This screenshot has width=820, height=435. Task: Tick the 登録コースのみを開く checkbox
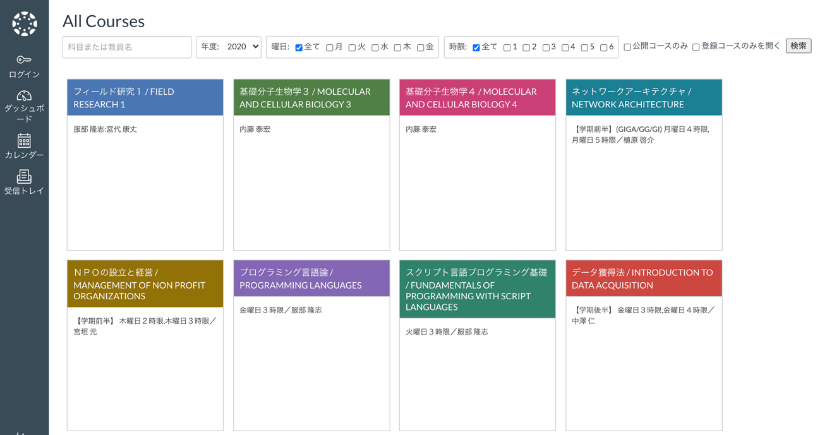pos(696,47)
